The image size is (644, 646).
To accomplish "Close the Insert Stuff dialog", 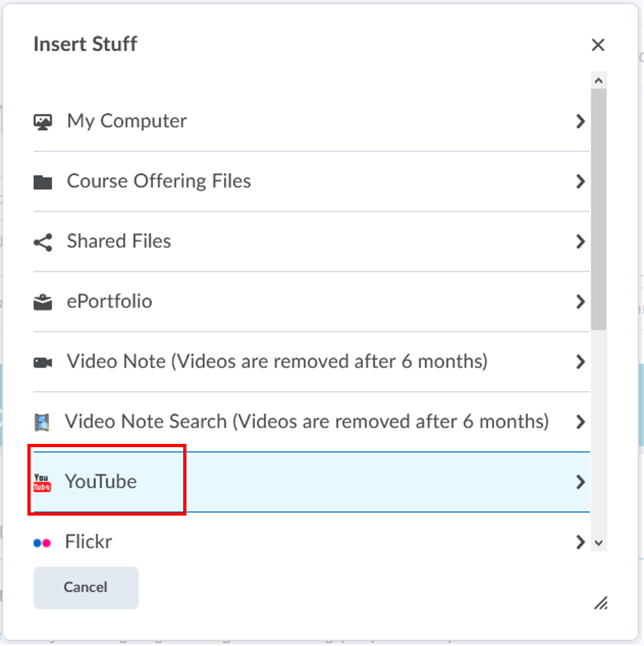I will [598, 44].
